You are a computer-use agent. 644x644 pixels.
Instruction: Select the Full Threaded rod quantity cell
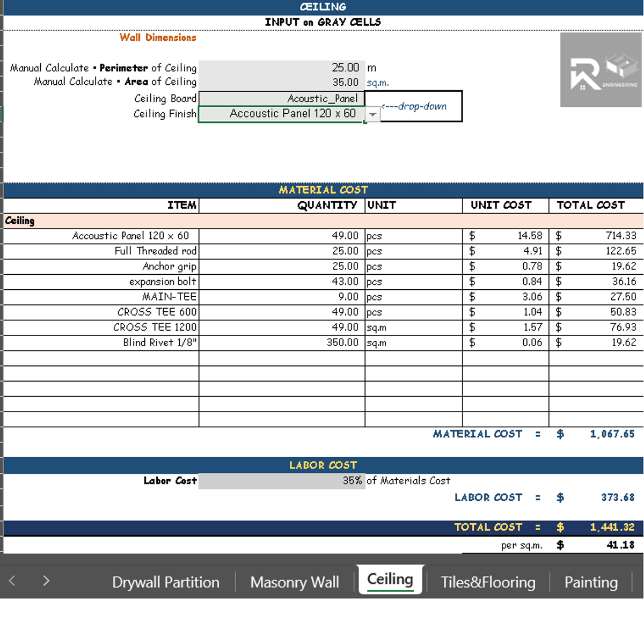(x=282, y=251)
